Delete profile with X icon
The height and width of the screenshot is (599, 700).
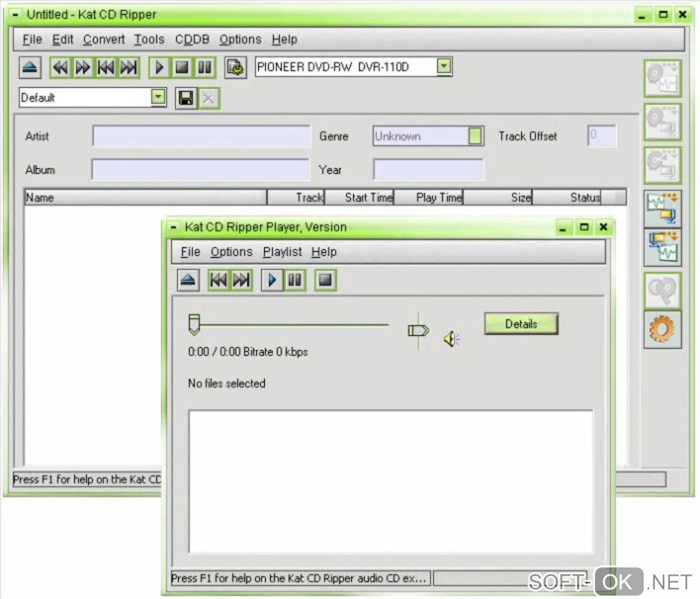[208, 98]
